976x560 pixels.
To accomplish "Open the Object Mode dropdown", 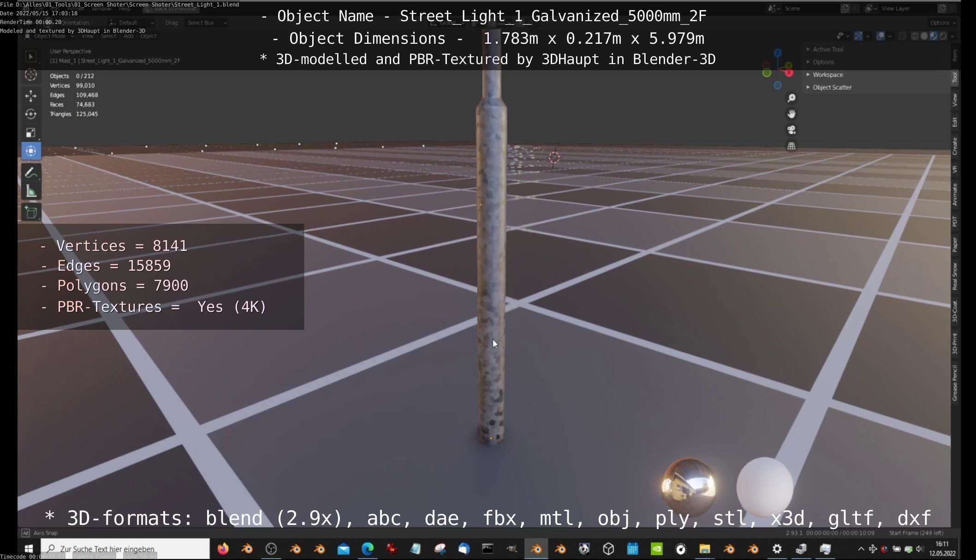I will tap(49, 36).
